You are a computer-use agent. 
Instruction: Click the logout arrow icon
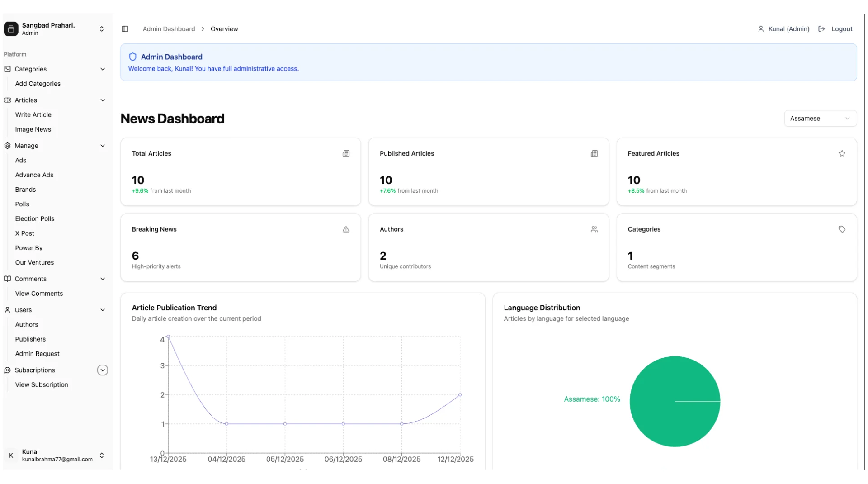click(x=821, y=29)
